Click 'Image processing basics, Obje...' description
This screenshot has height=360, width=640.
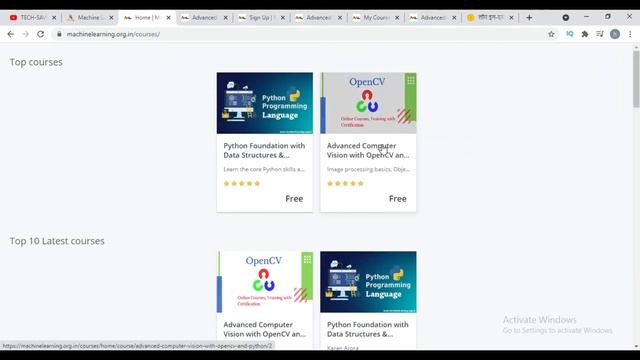(368, 169)
